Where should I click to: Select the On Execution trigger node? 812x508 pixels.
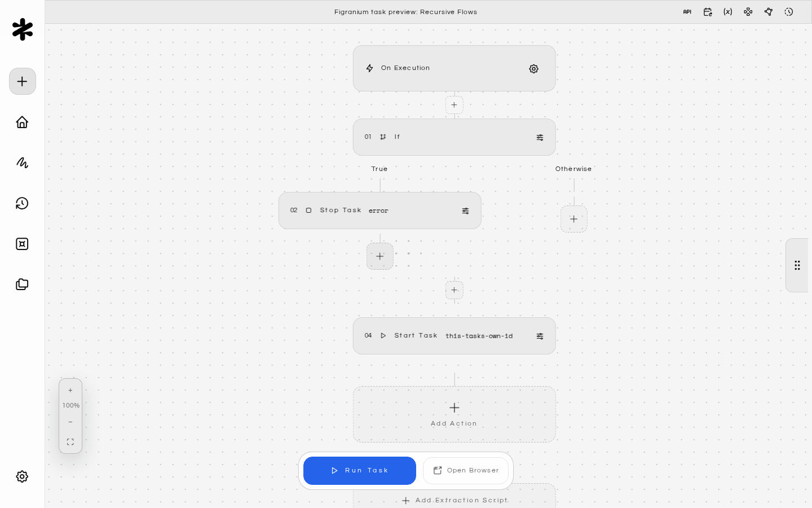pyautogui.click(x=454, y=68)
